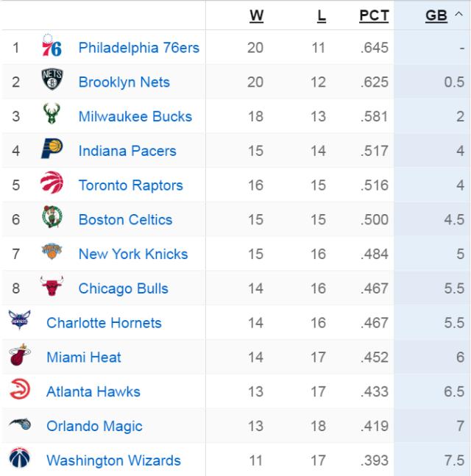Click the Brooklyn Nets logo icon
The image size is (471, 476).
click(x=52, y=81)
